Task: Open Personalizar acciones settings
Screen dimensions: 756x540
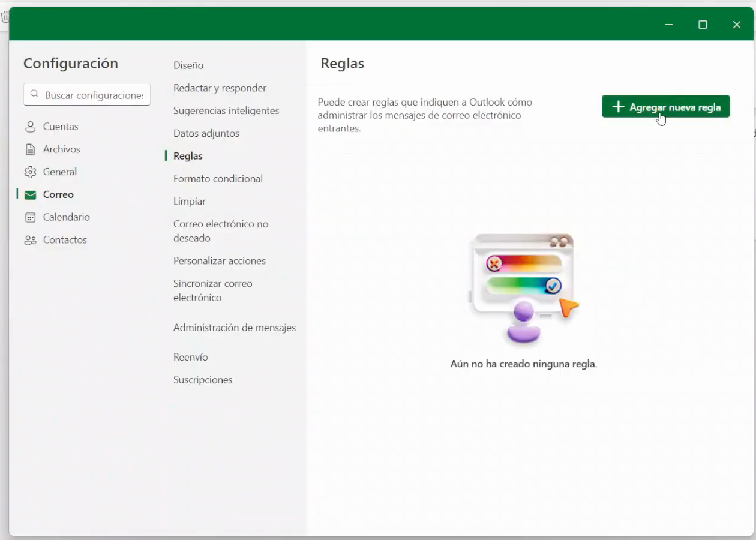Action: click(219, 261)
